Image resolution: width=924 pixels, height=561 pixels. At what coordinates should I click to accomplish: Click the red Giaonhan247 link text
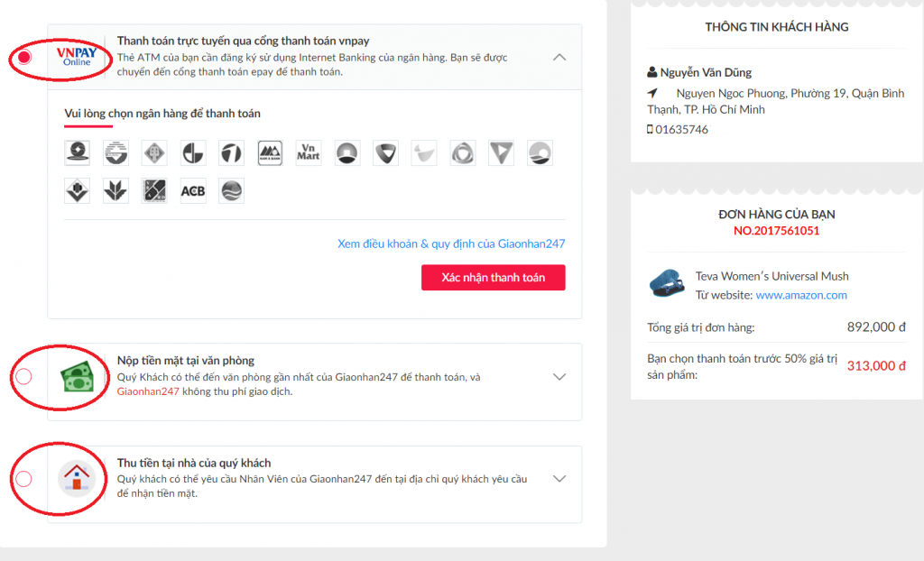(148, 391)
